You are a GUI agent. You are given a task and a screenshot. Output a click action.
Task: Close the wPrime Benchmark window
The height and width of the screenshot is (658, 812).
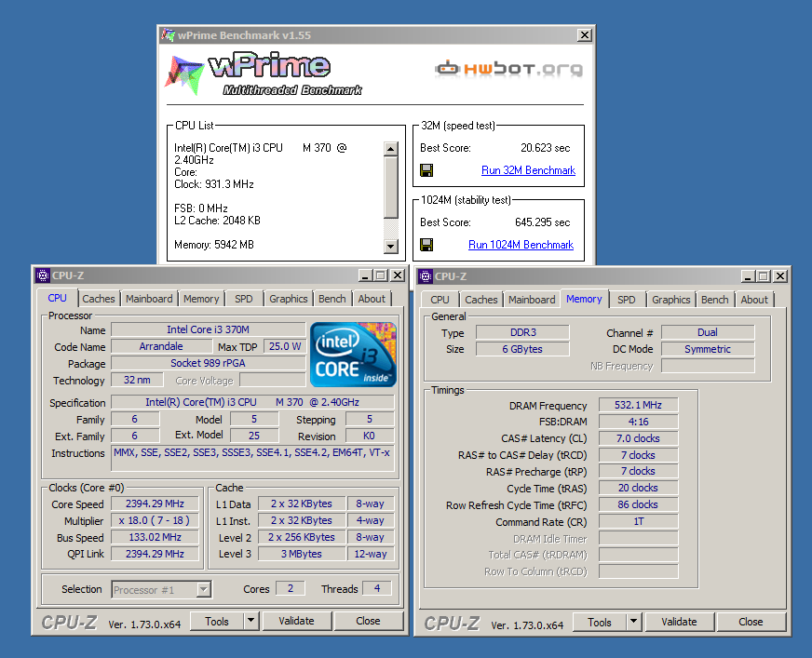(x=585, y=34)
